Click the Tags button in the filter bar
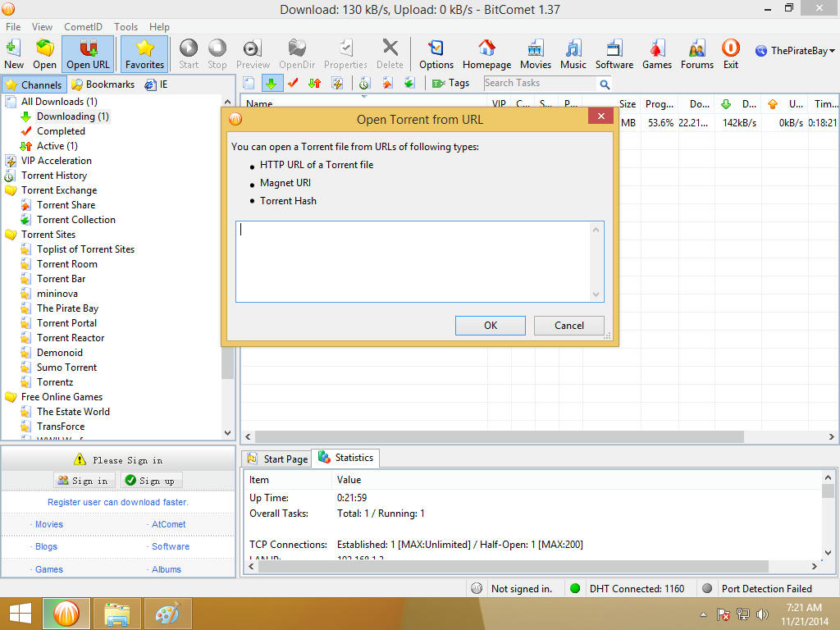Image resolution: width=840 pixels, height=630 pixels. pyautogui.click(x=450, y=83)
